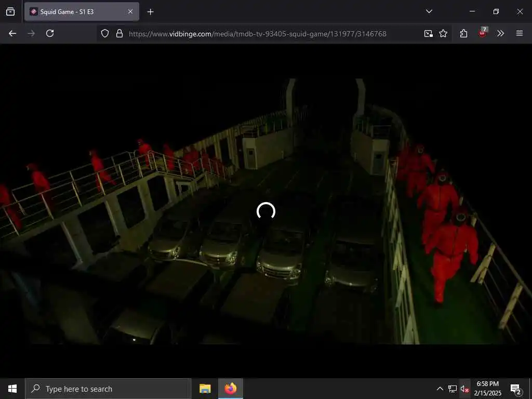Image resolution: width=532 pixels, height=399 pixels.
Task: Click the video player loading area
Action: click(x=265, y=211)
